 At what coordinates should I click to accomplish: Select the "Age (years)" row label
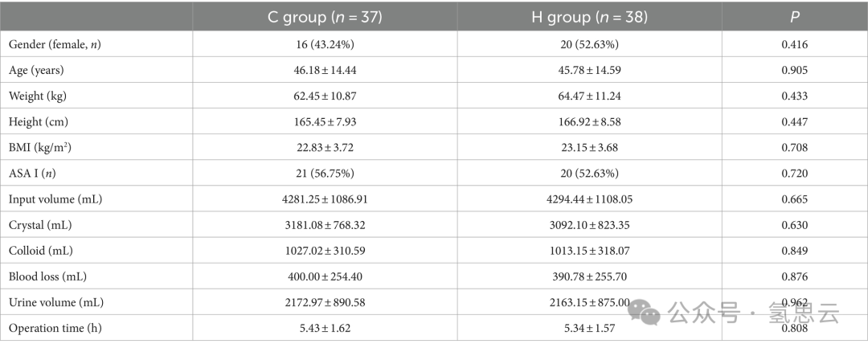pyautogui.click(x=36, y=70)
